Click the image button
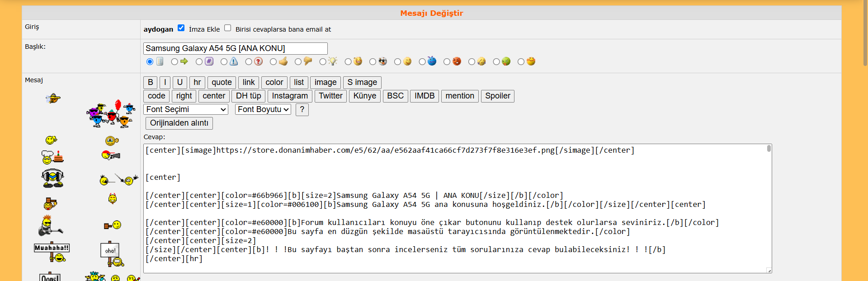Viewport: 868px width, 281px height. [x=325, y=82]
